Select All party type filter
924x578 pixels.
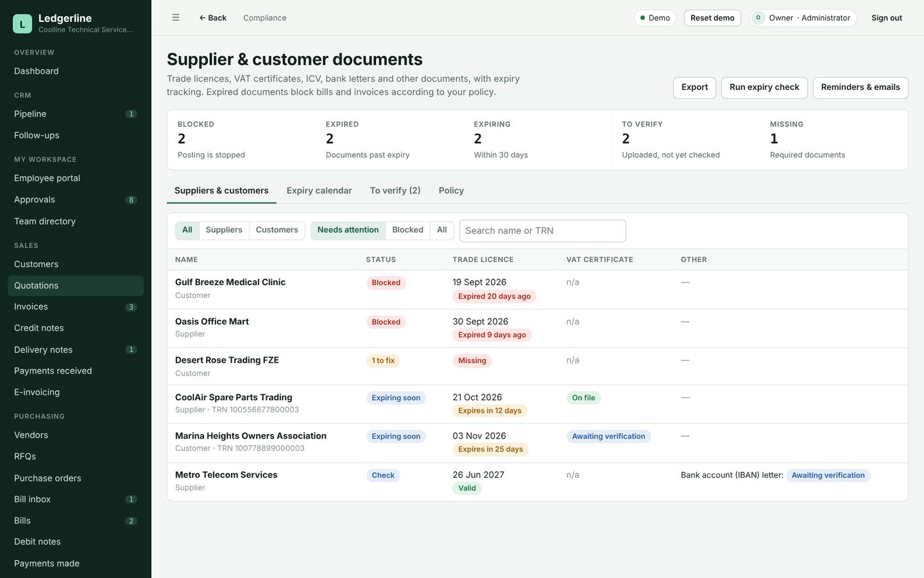pyautogui.click(x=187, y=230)
